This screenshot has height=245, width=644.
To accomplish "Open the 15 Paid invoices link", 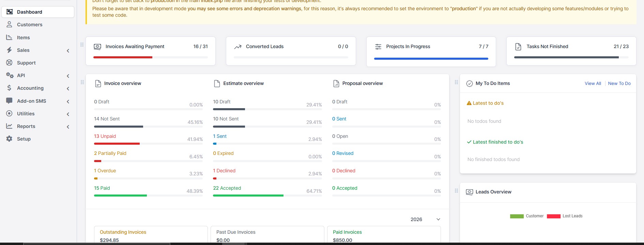I will coord(102,188).
